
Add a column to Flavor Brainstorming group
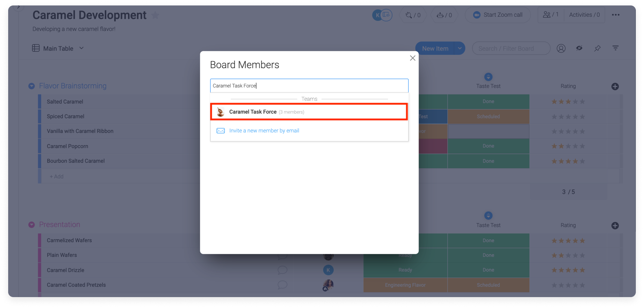pos(615,87)
